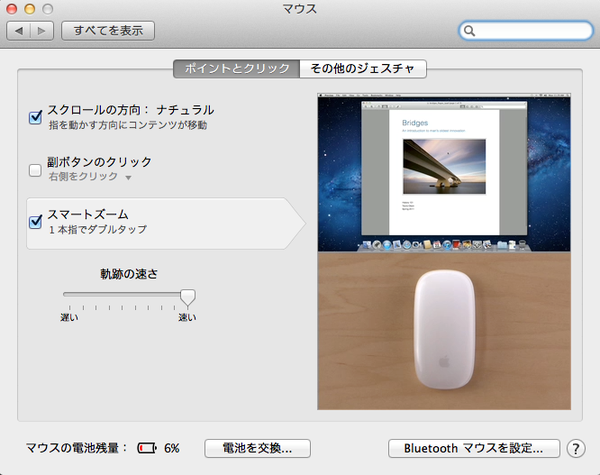Viewport: 600px width, 475px height.
Task: Open 右側をクリック dropdown menu
Action: [90, 176]
